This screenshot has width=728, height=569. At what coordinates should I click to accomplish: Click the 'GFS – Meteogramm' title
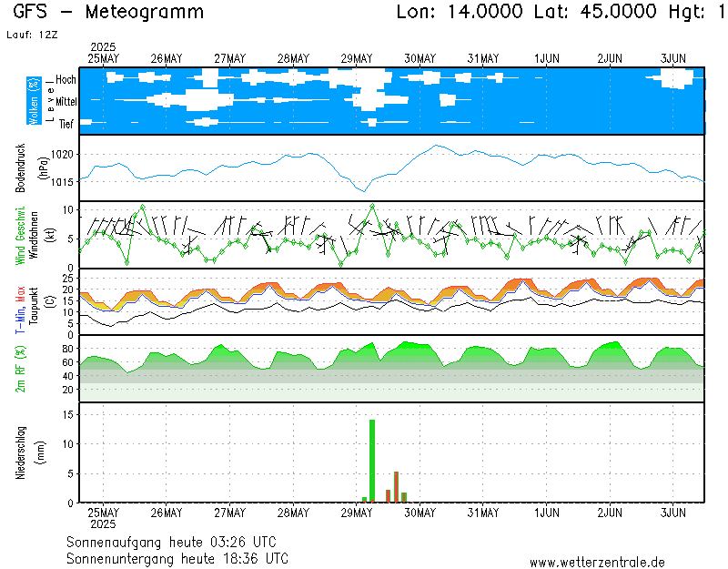point(108,12)
